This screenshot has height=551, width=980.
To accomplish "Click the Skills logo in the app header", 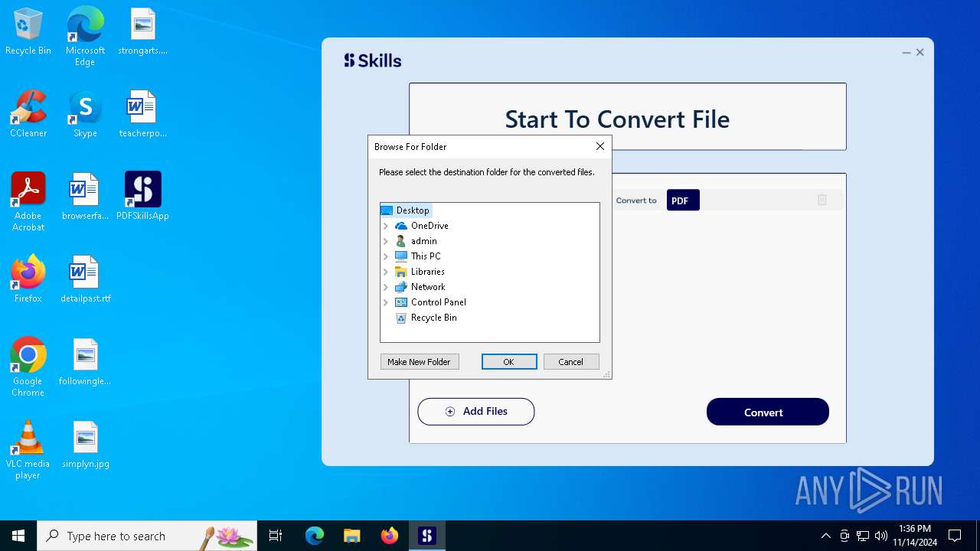I will (x=373, y=60).
